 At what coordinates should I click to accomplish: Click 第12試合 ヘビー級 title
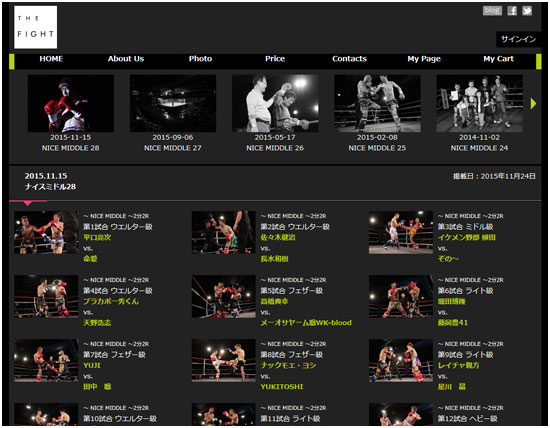coord(468,419)
